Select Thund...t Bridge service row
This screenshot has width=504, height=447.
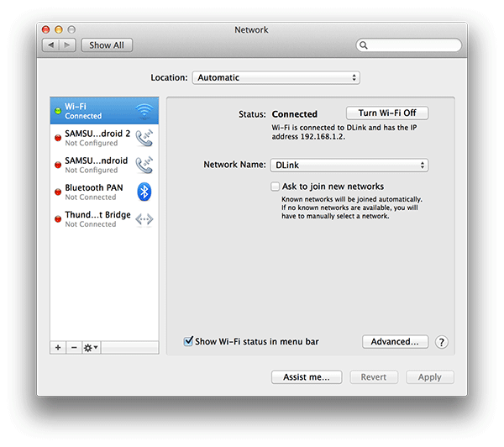(104, 219)
